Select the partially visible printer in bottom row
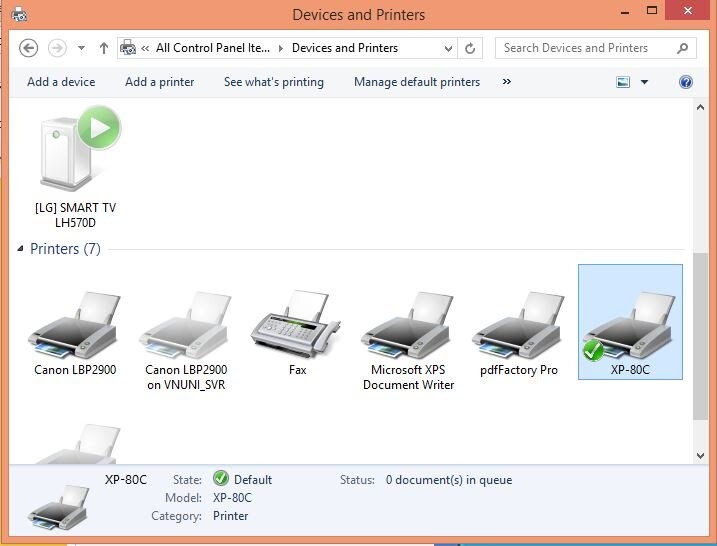The width and height of the screenshot is (717, 546). point(76,444)
